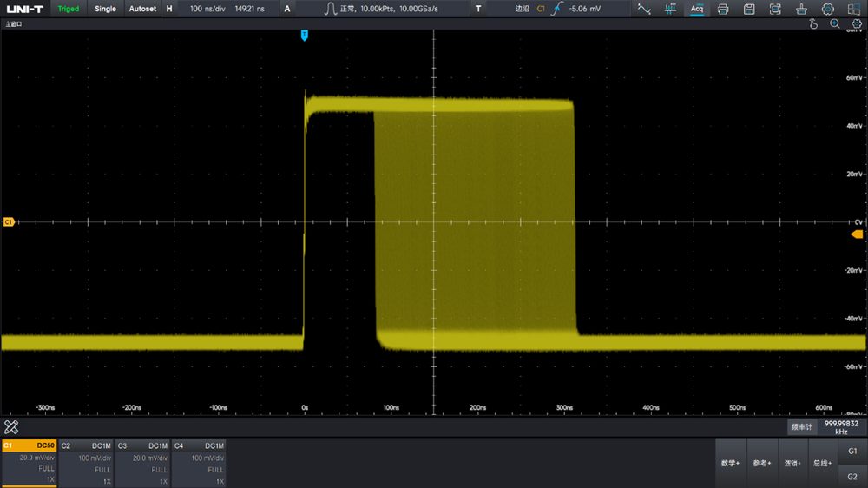Viewport: 868px width, 488px height.
Task: Click the Single acquisition button
Action: pos(105,9)
